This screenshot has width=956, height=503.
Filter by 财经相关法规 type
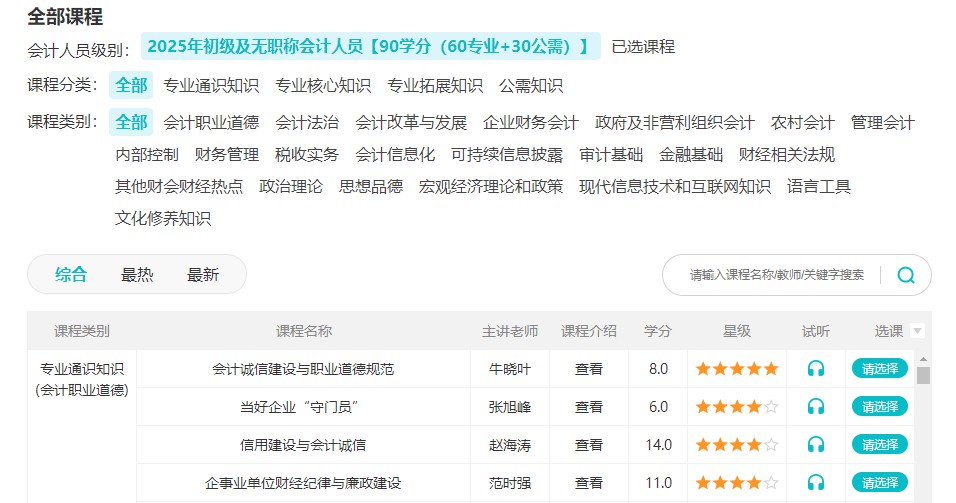(787, 155)
